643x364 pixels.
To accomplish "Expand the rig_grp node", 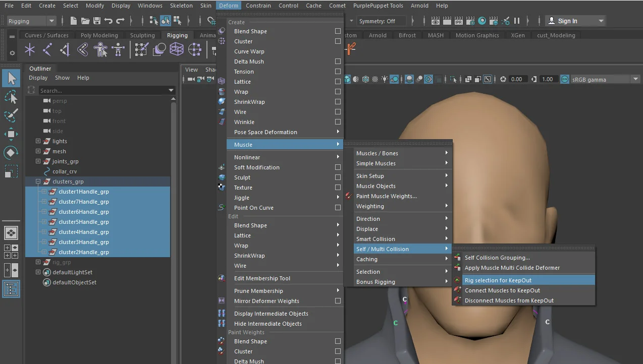I will (x=38, y=262).
